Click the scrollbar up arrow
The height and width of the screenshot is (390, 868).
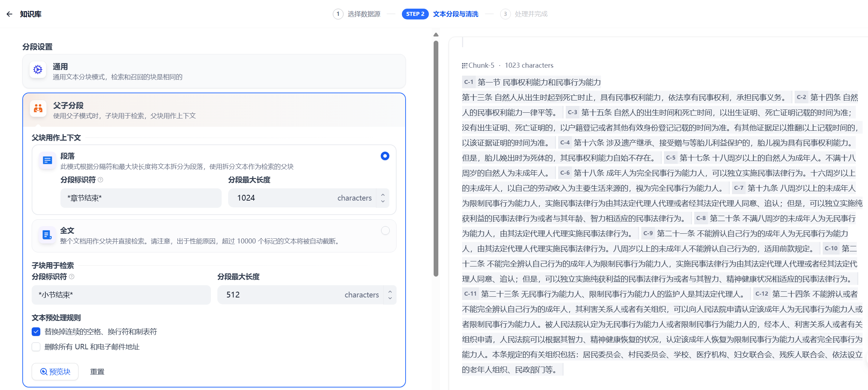pyautogui.click(x=436, y=35)
